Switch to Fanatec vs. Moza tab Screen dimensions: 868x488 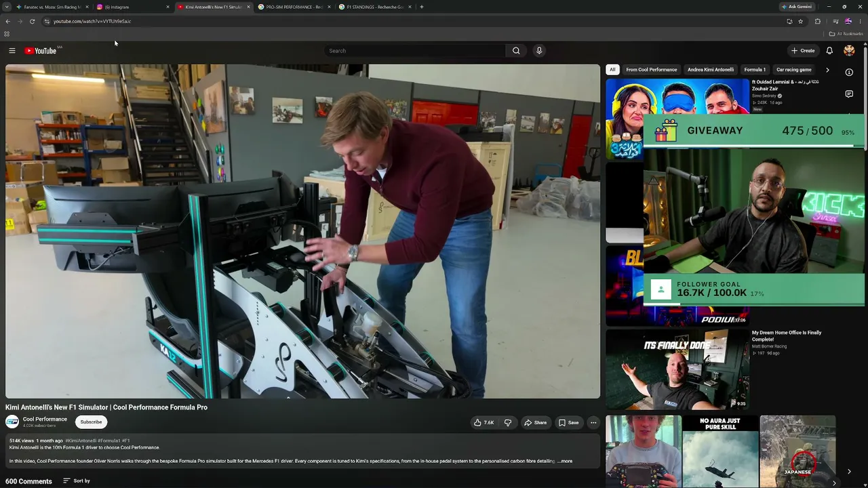tap(52, 7)
